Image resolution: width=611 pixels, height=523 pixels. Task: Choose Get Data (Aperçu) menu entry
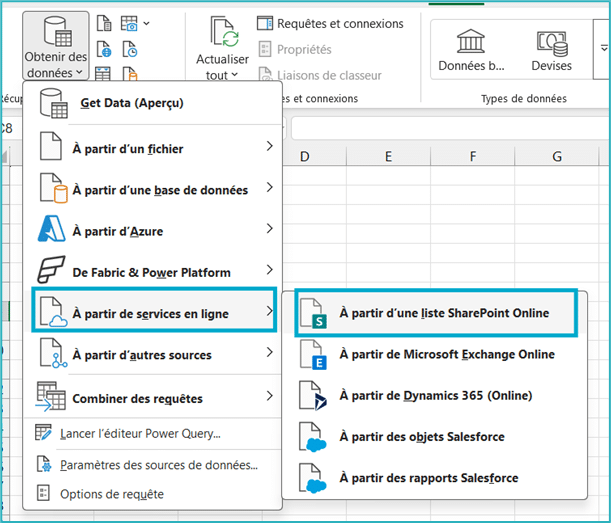click(152, 103)
